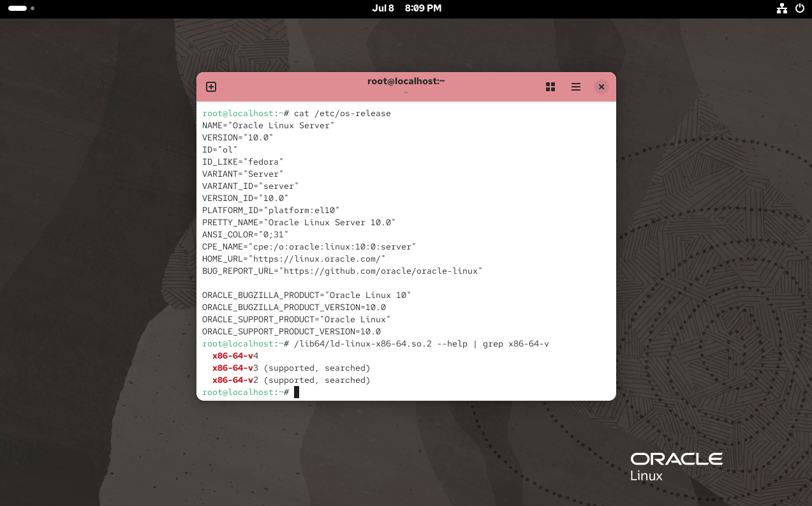Open the Activities workspace indicator pill
812x506 pixels.
click(21, 9)
